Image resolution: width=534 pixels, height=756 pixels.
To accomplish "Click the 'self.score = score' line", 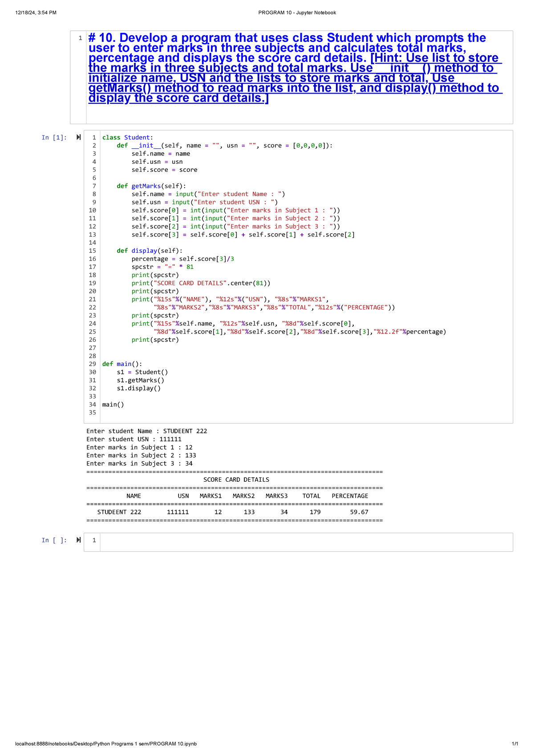I will tap(164, 170).
